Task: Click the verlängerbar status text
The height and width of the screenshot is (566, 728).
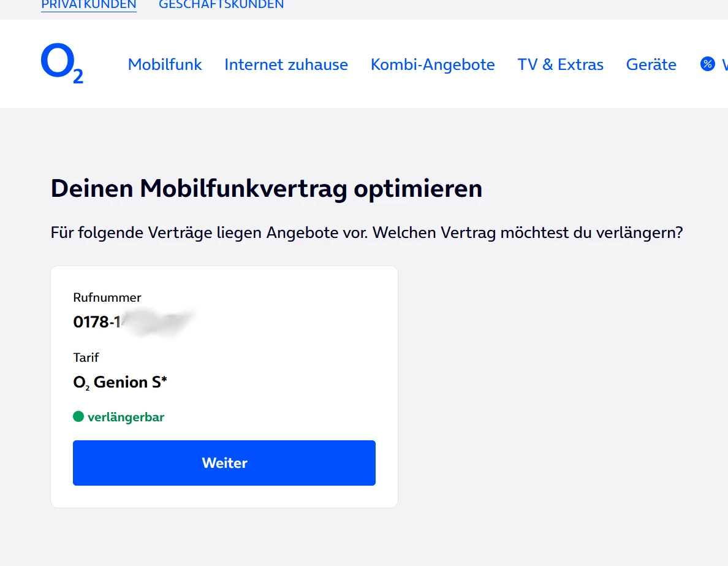Action: pyautogui.click(x=126, y=418)
